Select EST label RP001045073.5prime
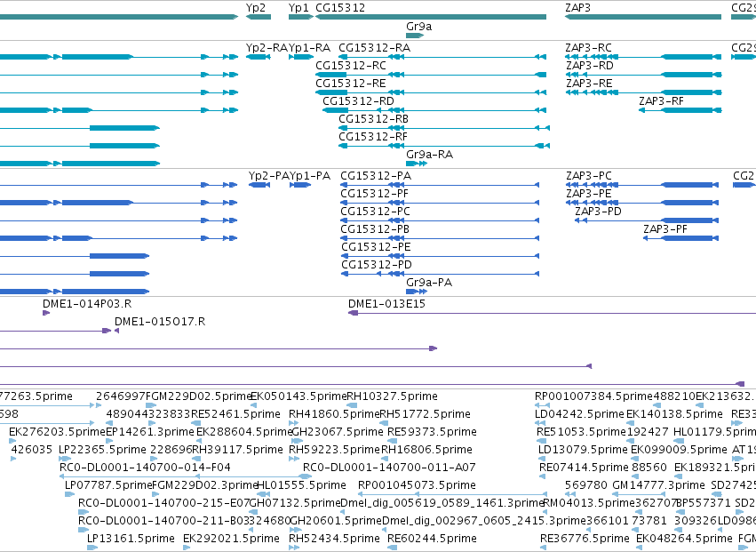 pyautogui.click(x=417, y=485)
